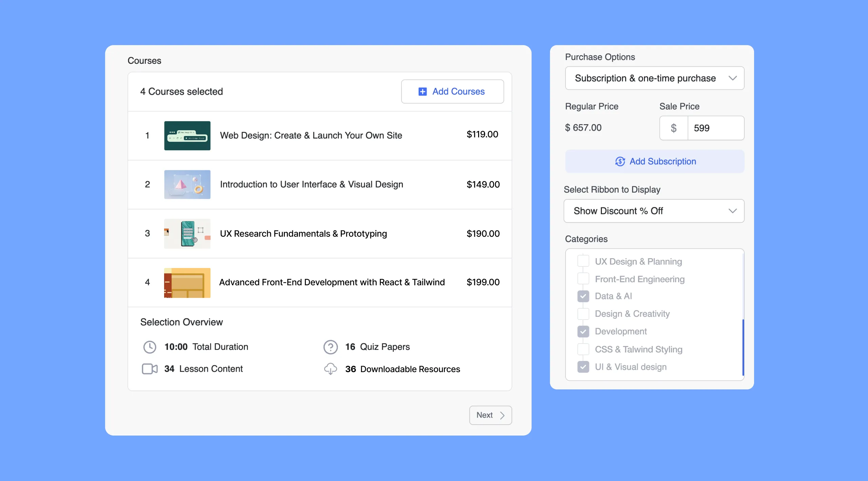Click the Categories list scrollbar
The width and height of the screenshot is (868, 481).
pyautogui.click(x=743, y=347)
